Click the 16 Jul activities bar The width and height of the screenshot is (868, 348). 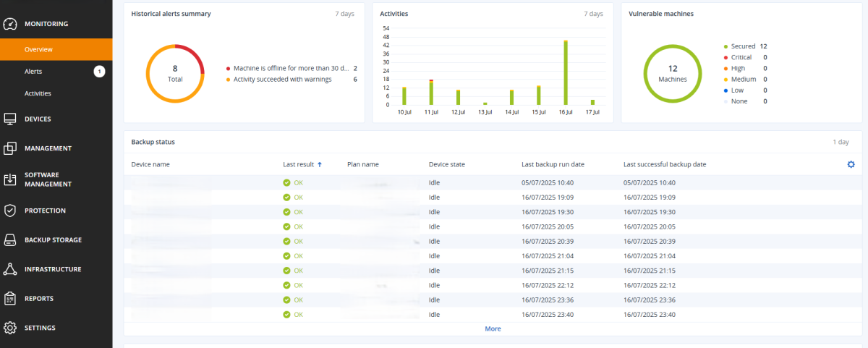click(566, 72)
